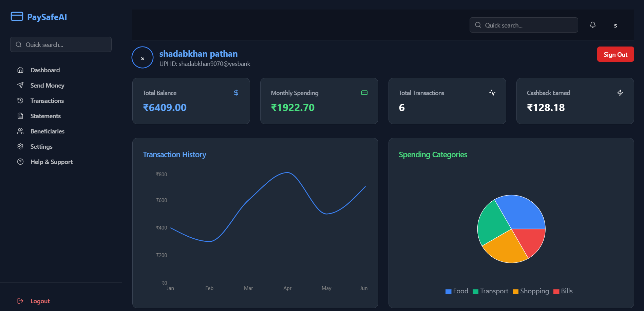644x311 pixels.
Task: Click the lightning icon on Cashback Earned
Action: click(x=620, y=93)
